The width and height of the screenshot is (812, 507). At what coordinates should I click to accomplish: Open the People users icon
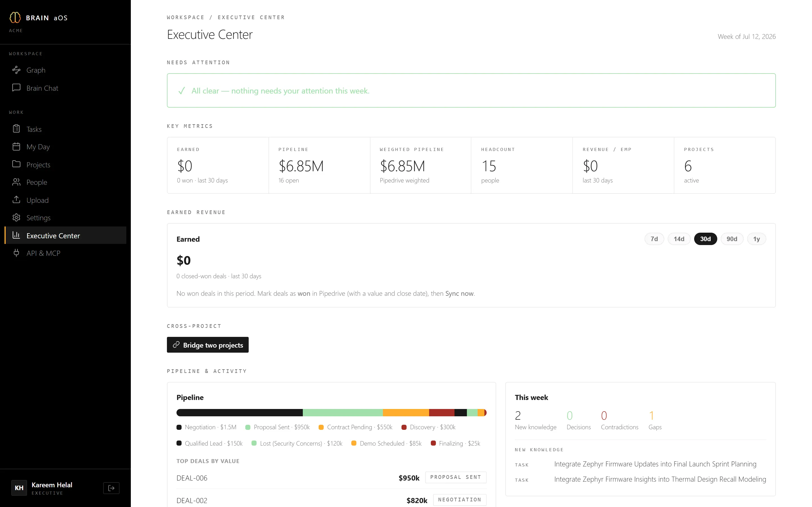coord(16,182)
